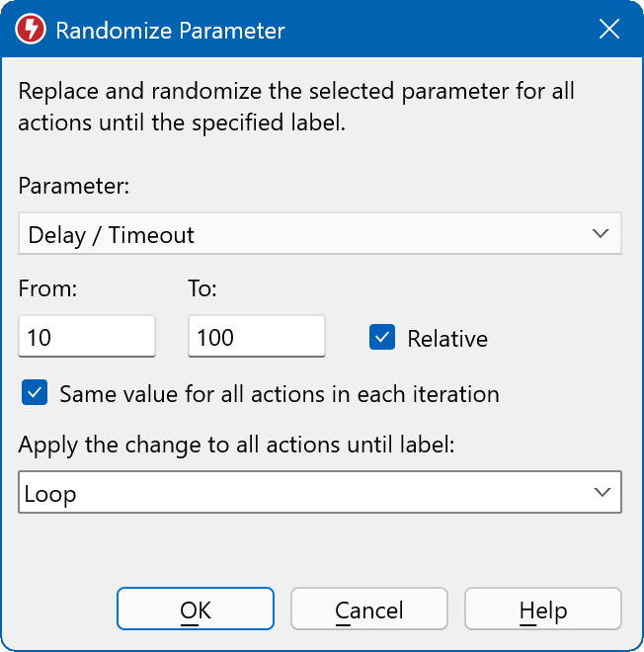Click inside the Loop label combo box
The image size is (644, 652).
point(296,493)
